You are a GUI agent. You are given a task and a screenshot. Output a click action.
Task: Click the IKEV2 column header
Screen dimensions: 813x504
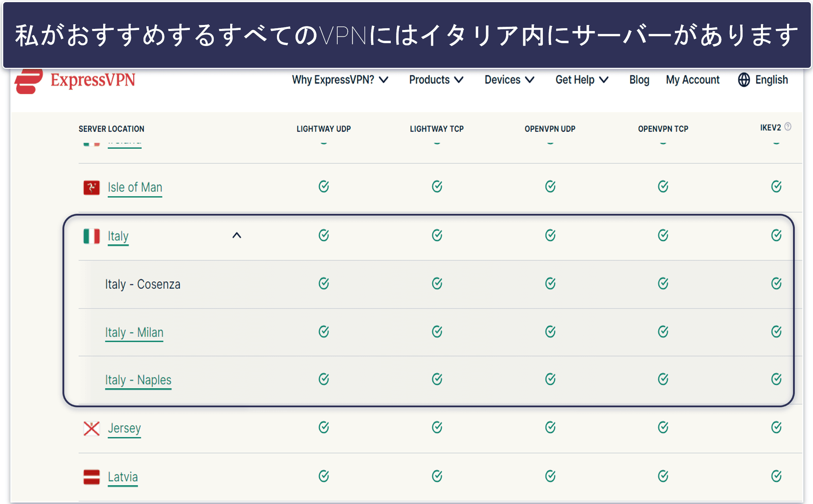coord(771,128)
